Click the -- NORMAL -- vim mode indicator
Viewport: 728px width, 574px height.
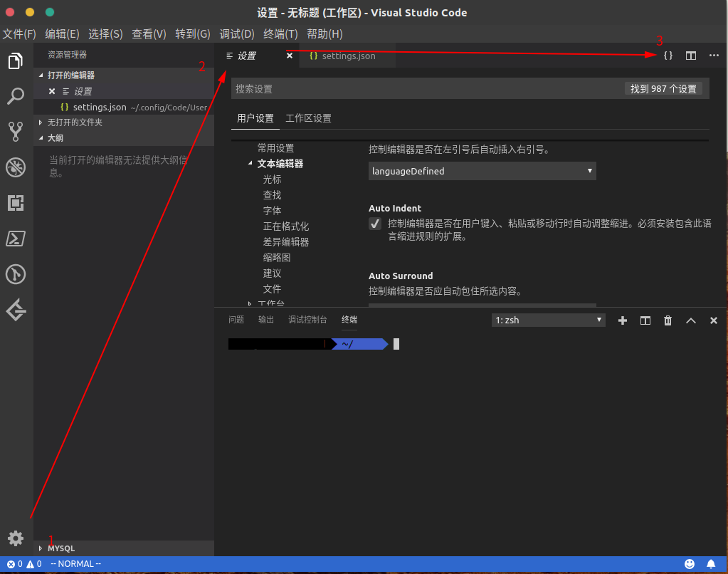tap(75, 564)
